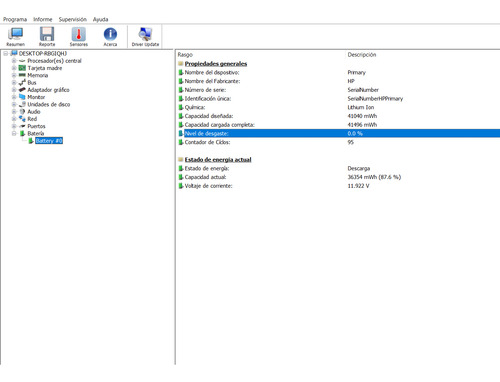Expand the Memoria tree node
The image size is (500, 382).
14,75
